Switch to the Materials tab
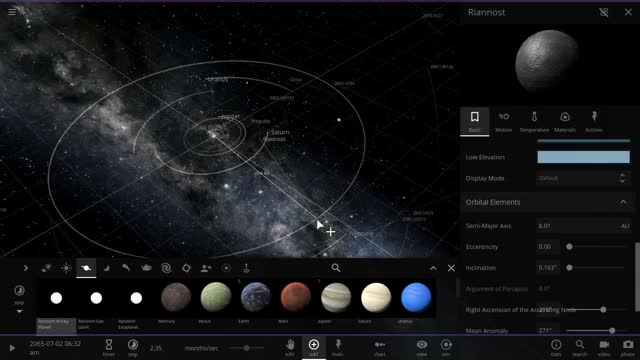Screen dimensions: 640x360 click(564, 121)
